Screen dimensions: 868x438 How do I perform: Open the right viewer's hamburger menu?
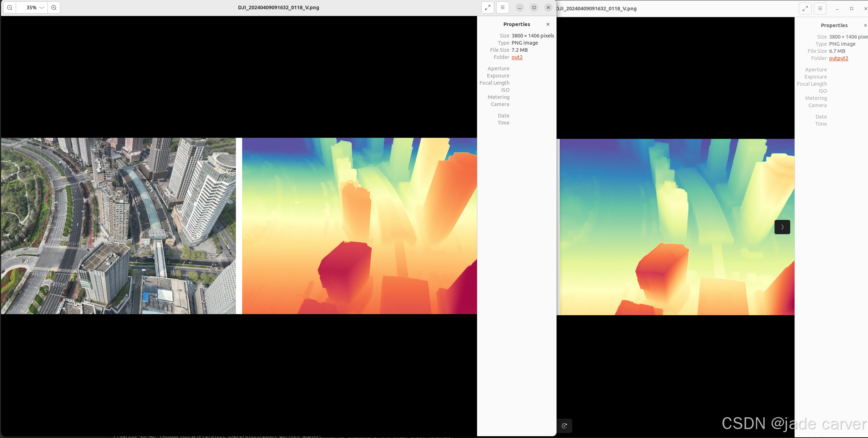(820, 9)
